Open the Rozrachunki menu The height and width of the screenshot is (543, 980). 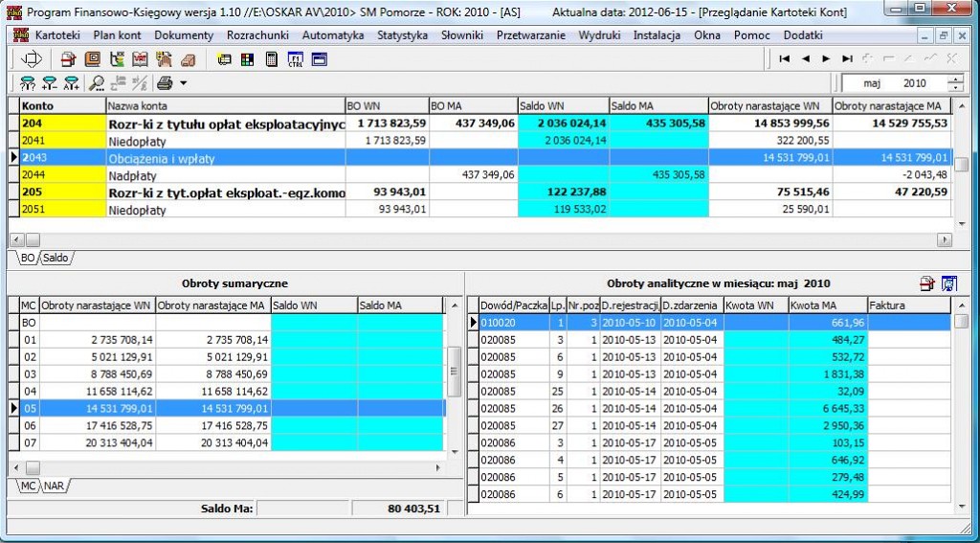[x=257, y=35]
